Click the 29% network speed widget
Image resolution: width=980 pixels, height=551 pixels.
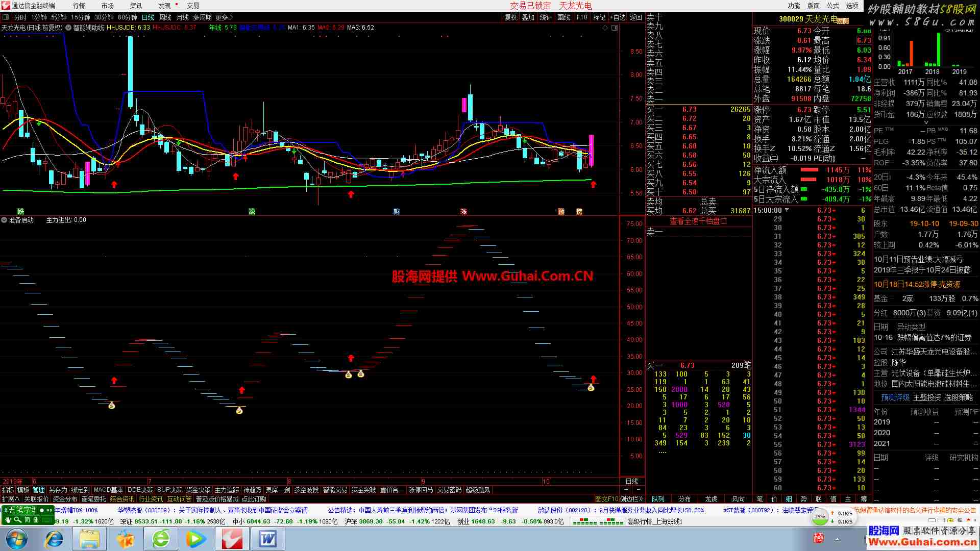[820, 517]
